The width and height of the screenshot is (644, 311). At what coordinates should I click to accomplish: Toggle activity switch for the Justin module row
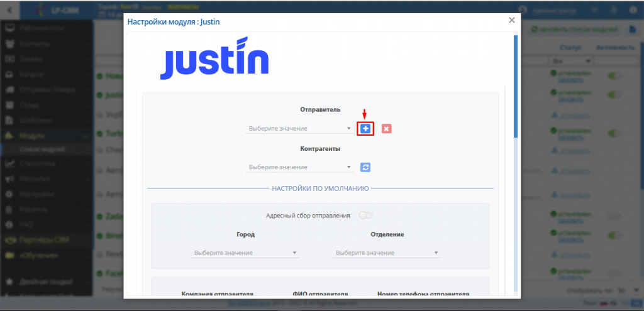pyautogui.click(x=614, y=95)
